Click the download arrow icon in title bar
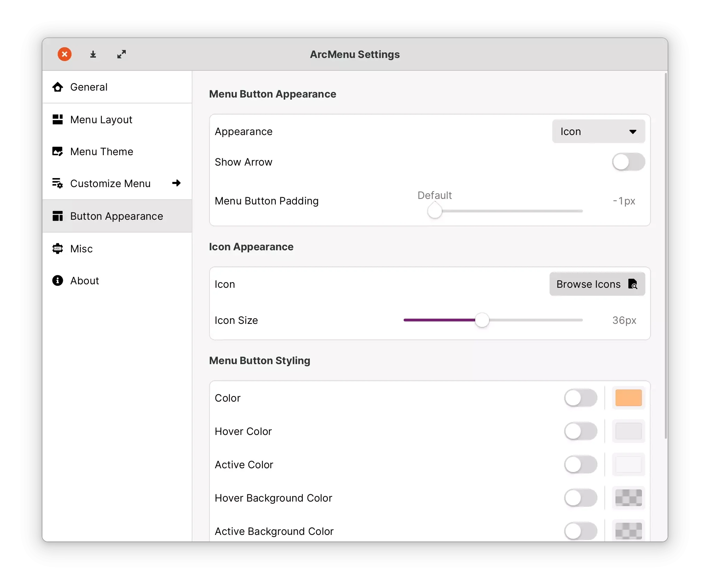 click(x=93, y=54)
